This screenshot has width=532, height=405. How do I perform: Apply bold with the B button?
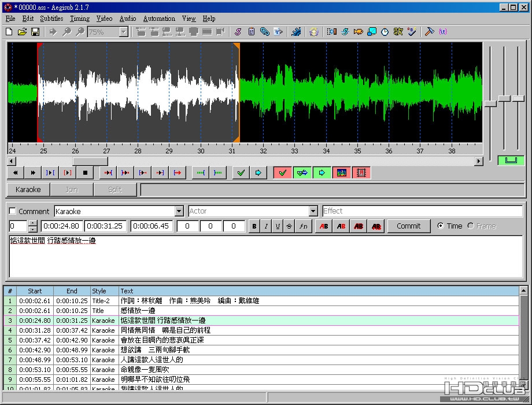(254, 226)
